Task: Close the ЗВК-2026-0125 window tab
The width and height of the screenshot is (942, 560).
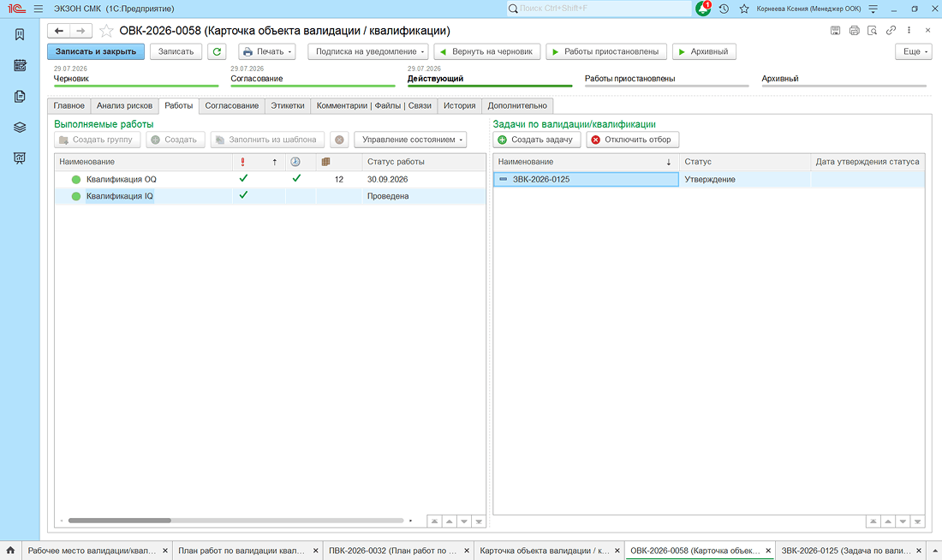Action: click(919, 551)
